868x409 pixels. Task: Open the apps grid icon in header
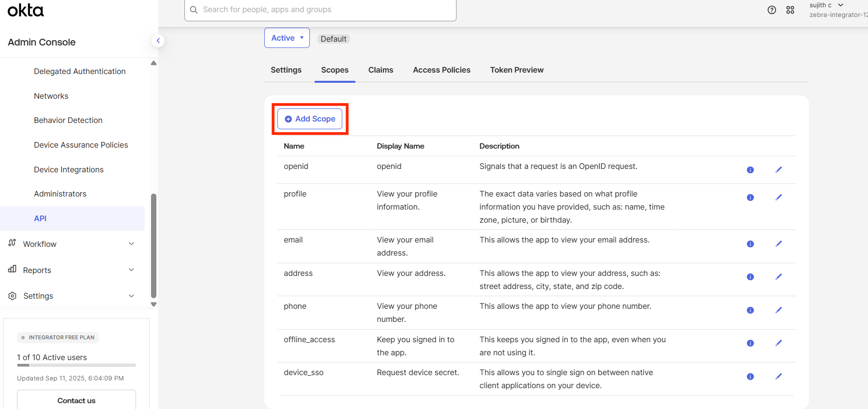(790, 10)
